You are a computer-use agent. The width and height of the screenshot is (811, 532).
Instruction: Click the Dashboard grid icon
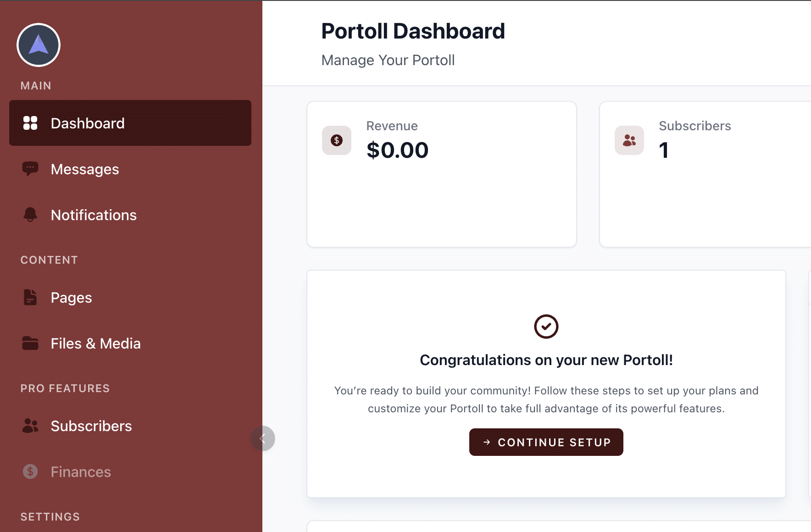pos(30,123)
